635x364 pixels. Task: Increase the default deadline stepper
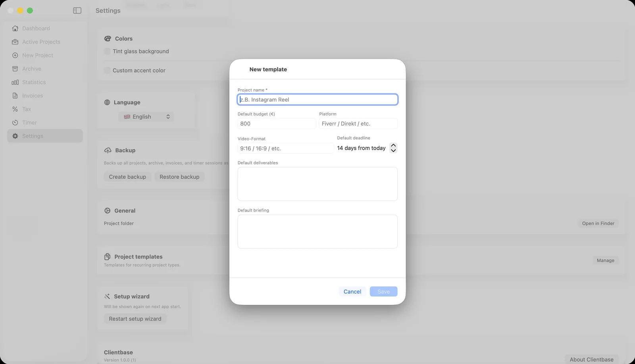point(393,145)
